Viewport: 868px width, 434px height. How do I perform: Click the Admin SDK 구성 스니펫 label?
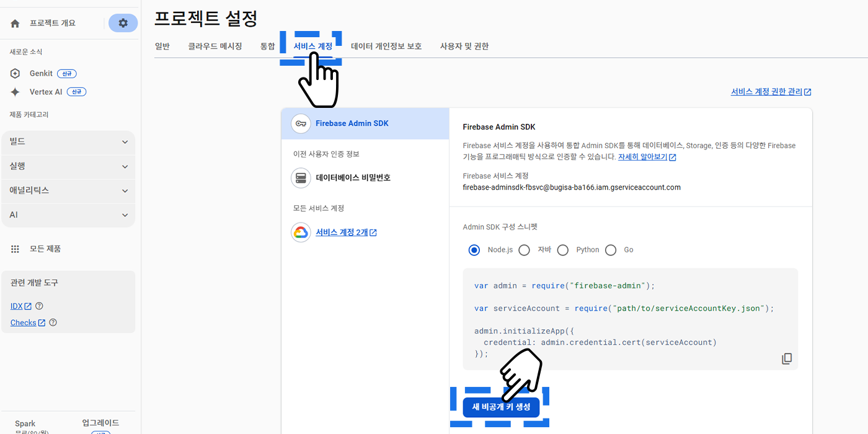pyautogui.click(x=500, y=227)
